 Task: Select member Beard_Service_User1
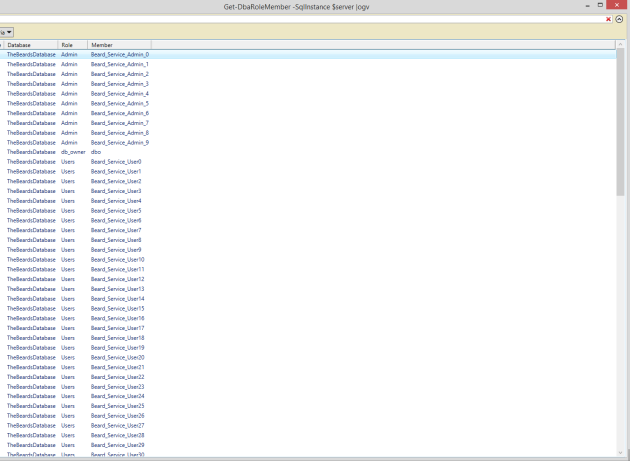pos(116,172)
